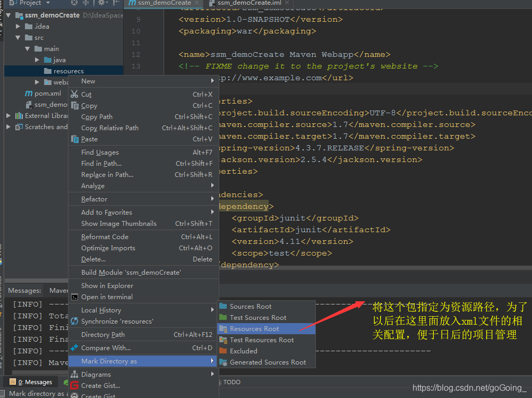Click the Cut scissors icon in context menu

[x=74, y=94]
